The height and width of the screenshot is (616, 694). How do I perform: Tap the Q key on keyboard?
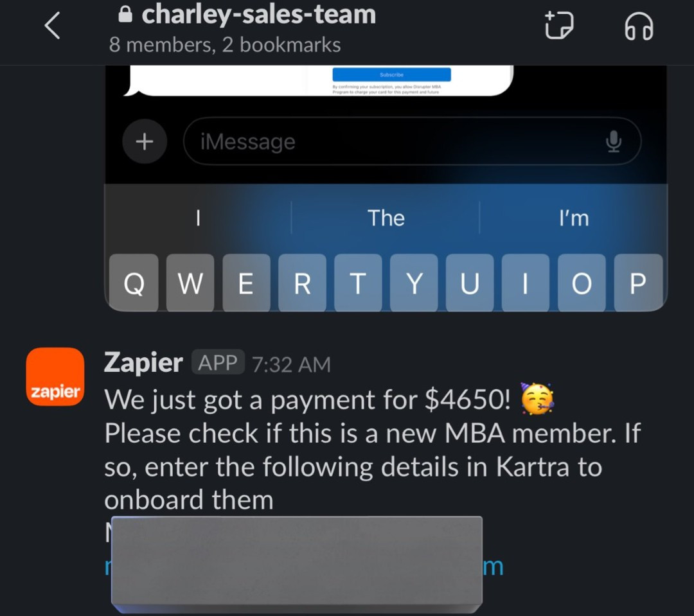[x=134, y=283]
